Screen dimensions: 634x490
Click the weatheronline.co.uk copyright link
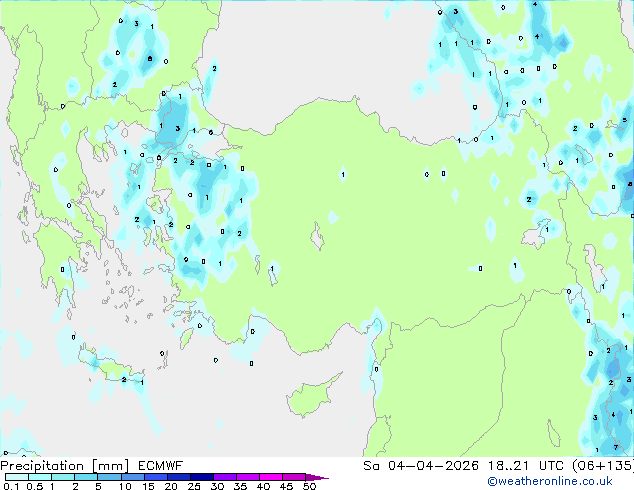[550, 481]
